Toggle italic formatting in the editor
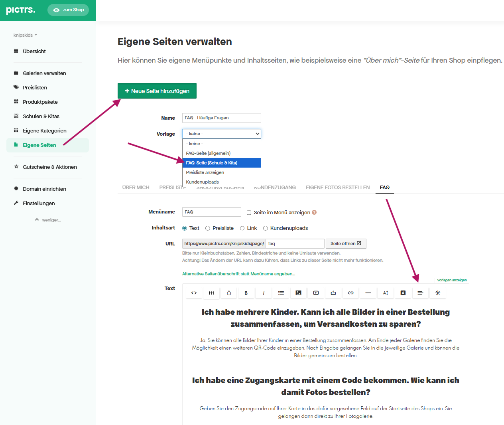 click(x=264, y=293)
